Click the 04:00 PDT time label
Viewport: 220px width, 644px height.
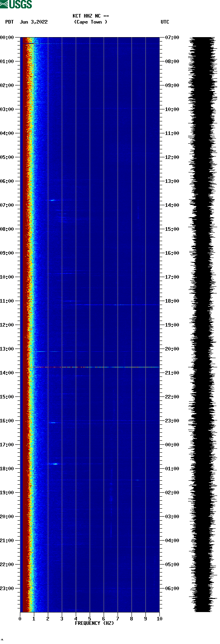click(x=7, y=133)
